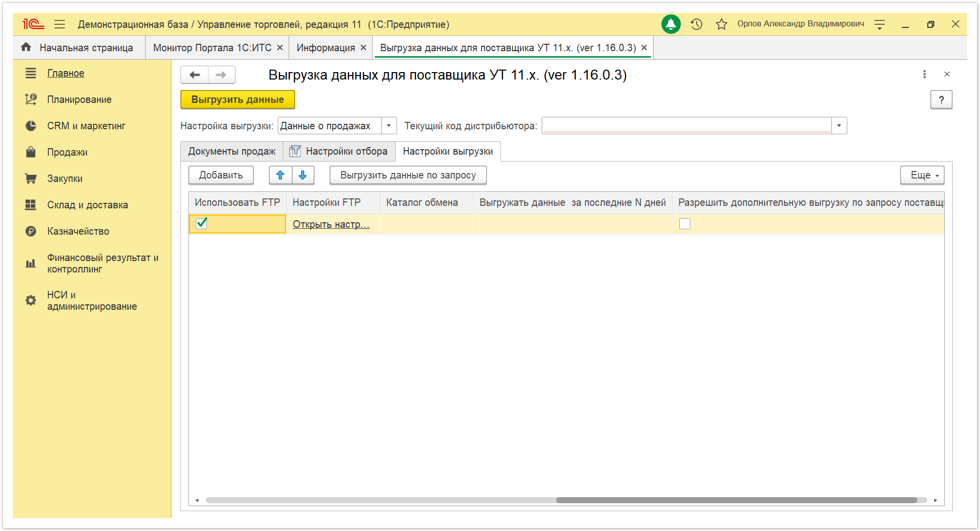Move row down with blue arrow
Screen dimensions: 980x531
point(303,175)
